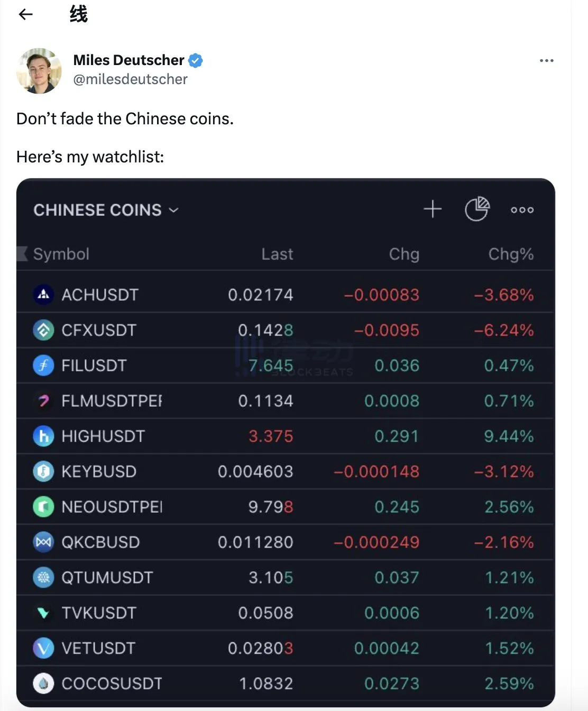The image size is (588, 711).
Task: Collapse the Symbol column flag marker
Action: click(x=22, y=254)
